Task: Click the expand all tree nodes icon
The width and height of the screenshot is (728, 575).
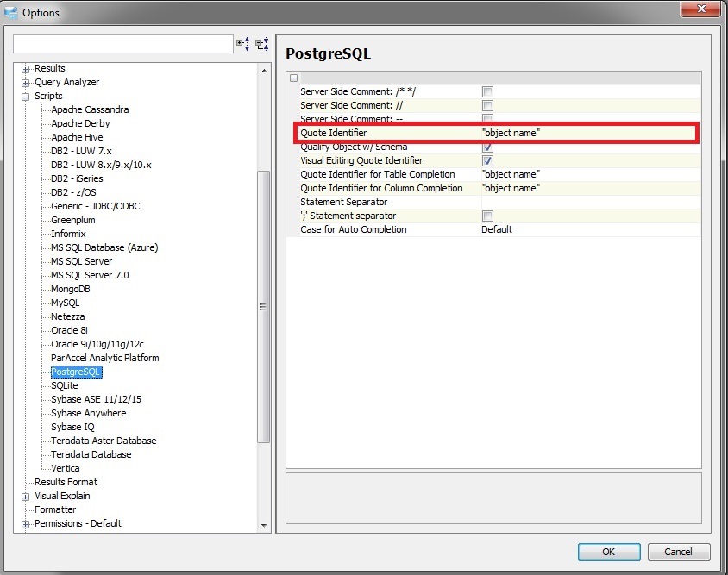Action: tap(243, 44)
